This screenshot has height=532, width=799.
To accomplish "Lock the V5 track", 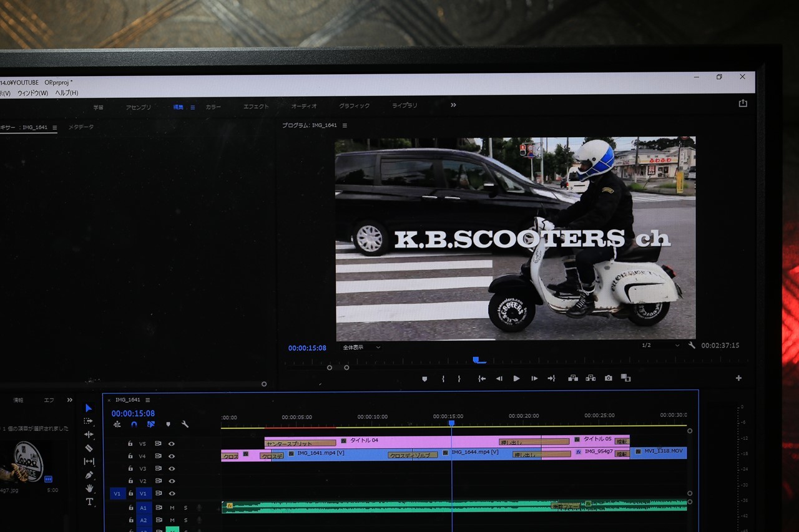I will tap(130, 444).
